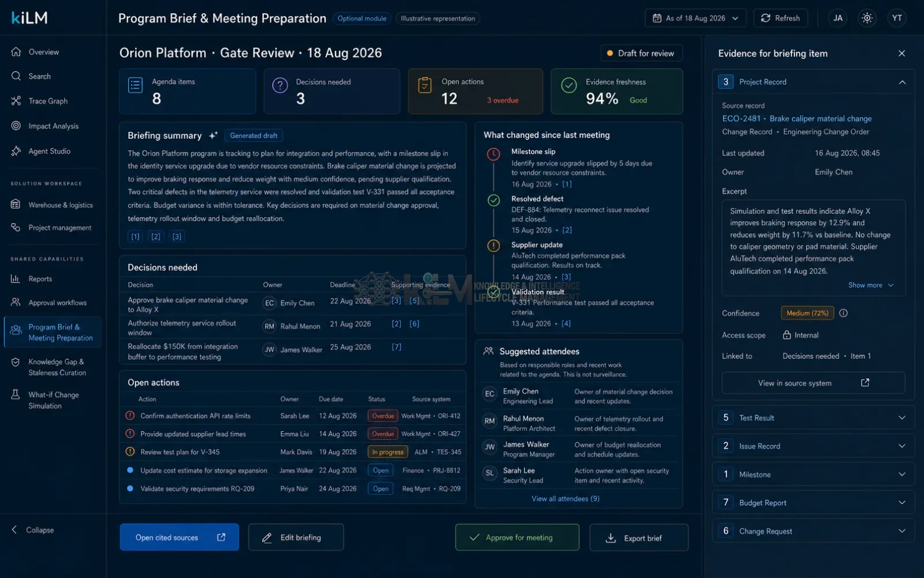Open the Impact Analysis target icon
Viewport: 924px width, 578px height.
pos(16,125)
